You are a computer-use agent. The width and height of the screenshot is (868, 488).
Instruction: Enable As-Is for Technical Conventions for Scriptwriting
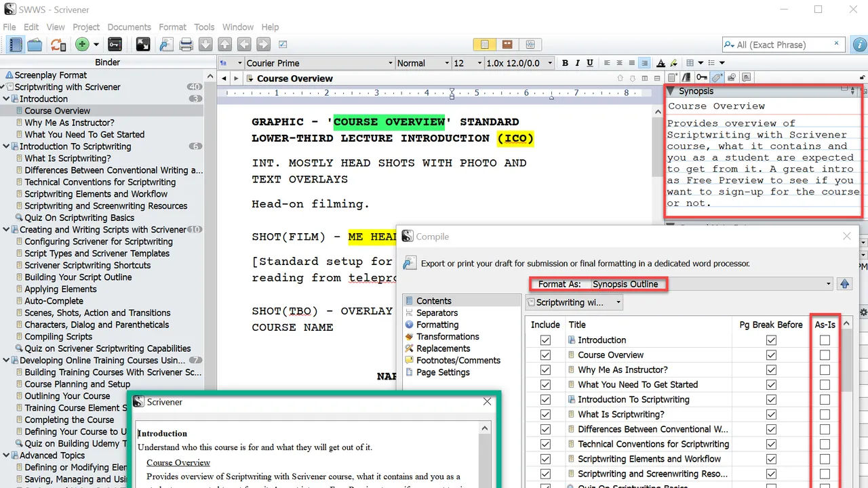click(x=825, y=444)
